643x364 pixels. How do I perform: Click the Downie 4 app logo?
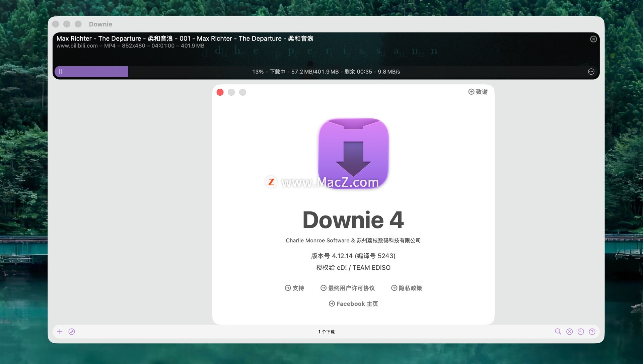(x=353, y=153)
